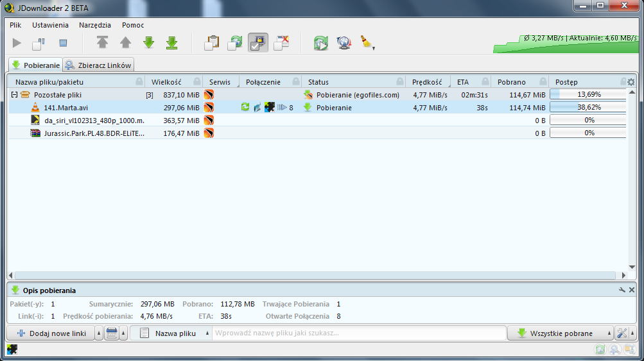This screenshot has width=644, height=361.
Task: Open the Wszystkie pobrane view dropdown
Action: [x=561, y=333]
